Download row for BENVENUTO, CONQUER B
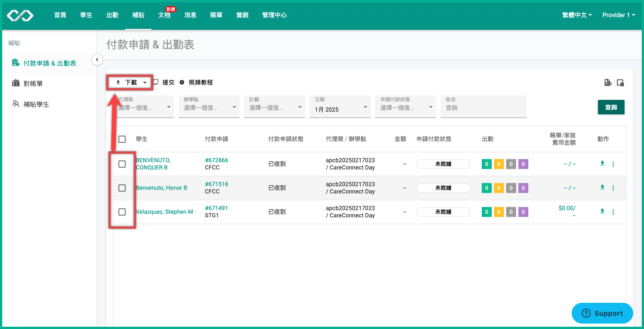The height and width of the screenshot is (329, 644). [x=602, y=163]
